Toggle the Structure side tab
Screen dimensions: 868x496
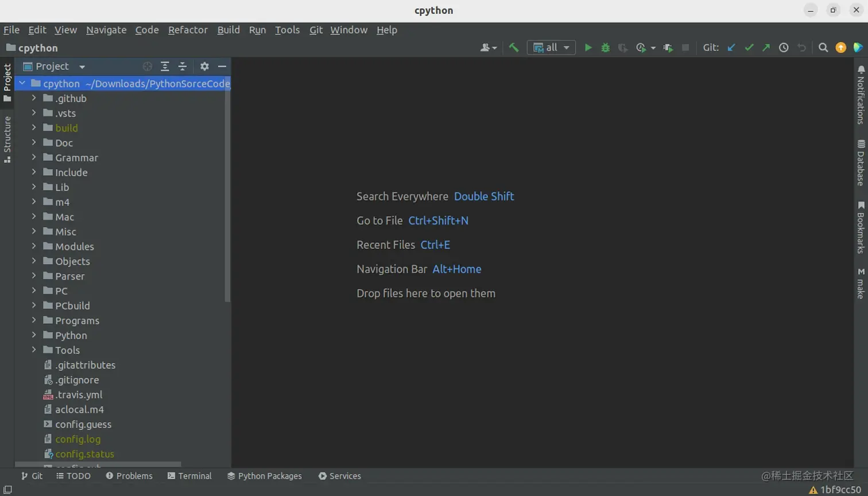(7, 139)
